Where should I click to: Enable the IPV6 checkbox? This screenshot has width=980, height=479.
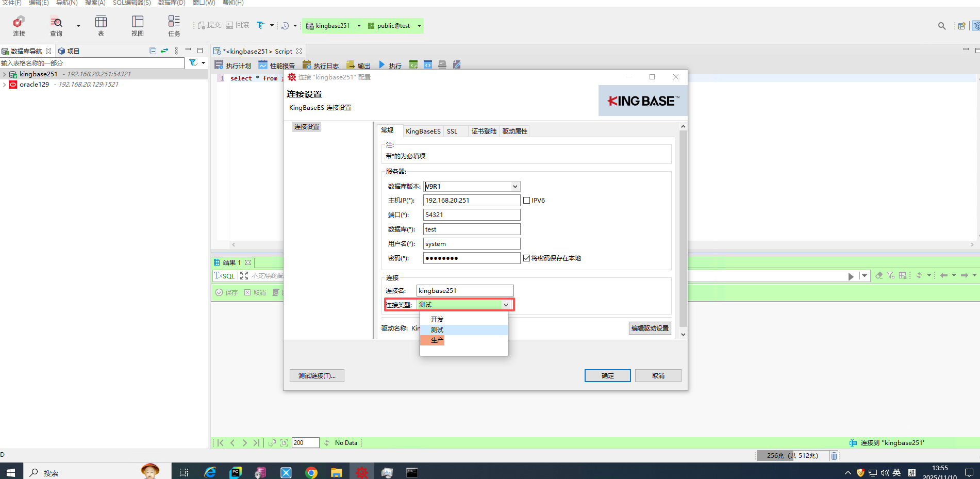(x=526, y=201)
